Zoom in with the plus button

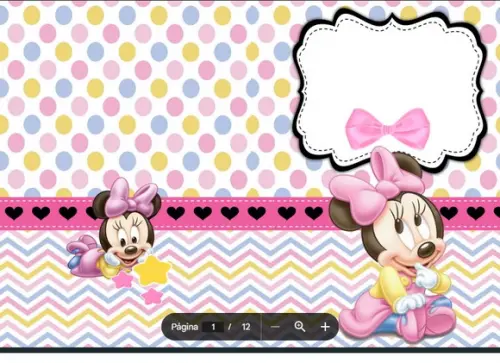[325, 327]
